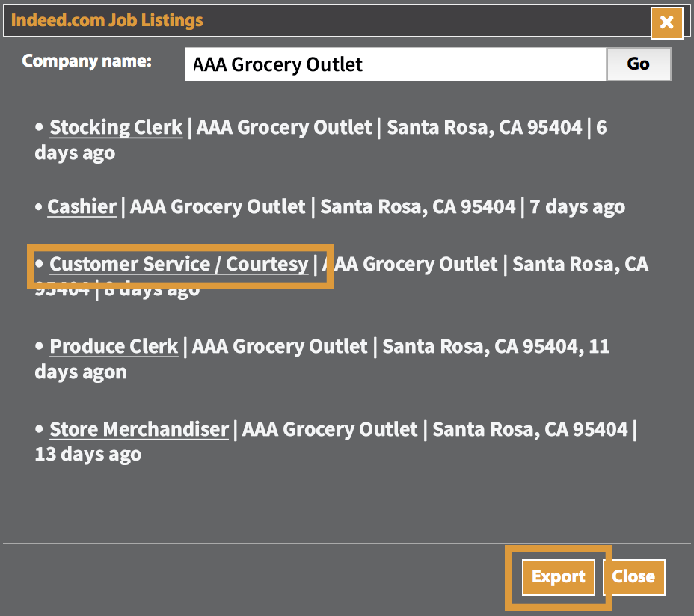Click the '13 days ago' text
The image size is (694, 616).
point(88,455)
